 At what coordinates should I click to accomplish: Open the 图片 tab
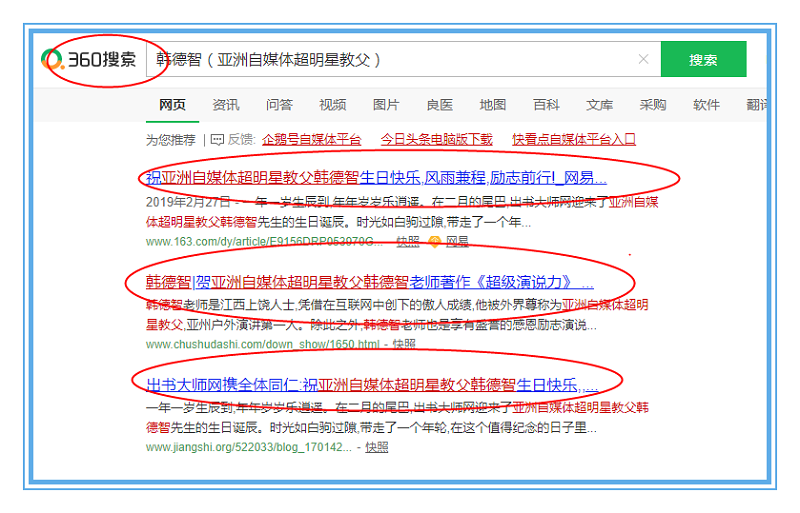click(386, 105)
